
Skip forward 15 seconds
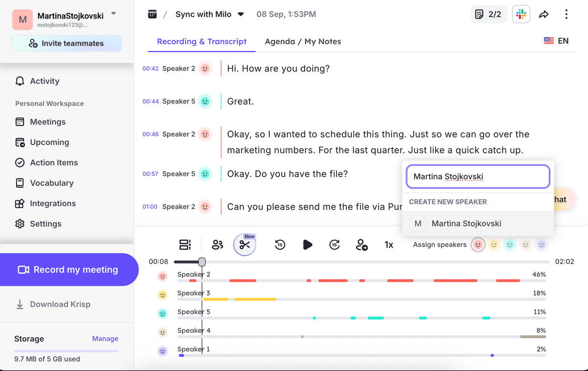(335, 244)
